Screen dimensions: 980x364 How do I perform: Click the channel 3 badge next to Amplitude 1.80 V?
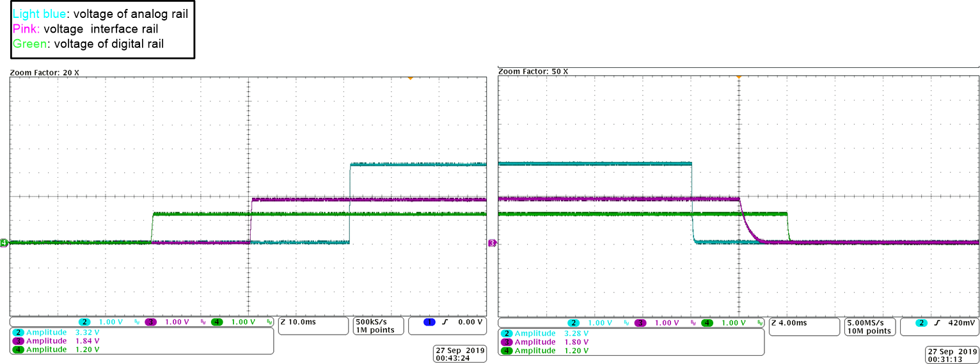(x=506, y=342)
